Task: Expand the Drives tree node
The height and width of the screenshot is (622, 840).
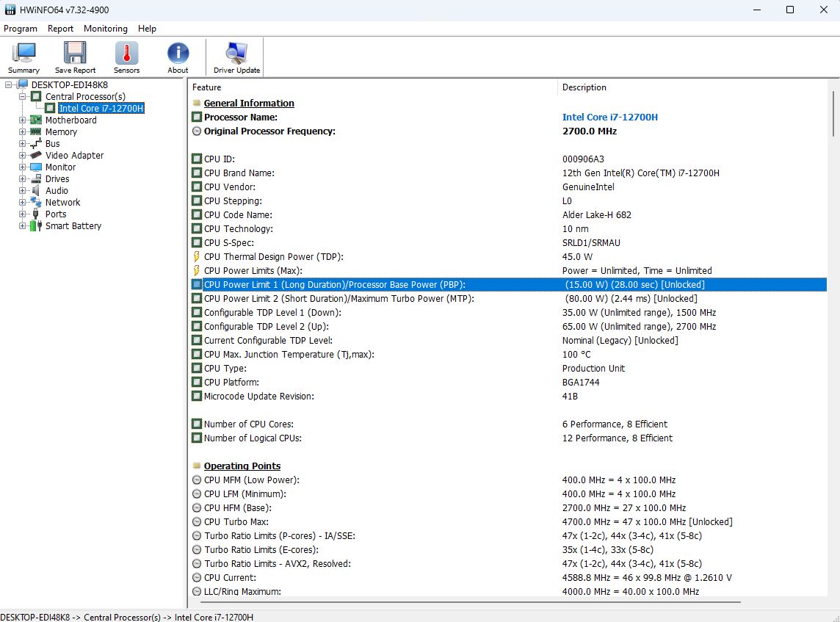Action: pyautogui.click(x=22, y=179)
